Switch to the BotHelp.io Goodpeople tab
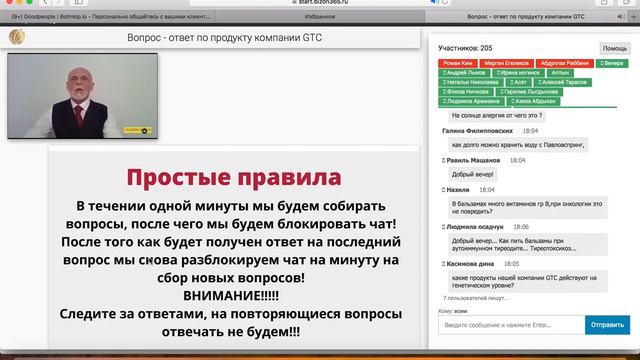This screenshot has width=640, height=360. click(x=110, y=17)
